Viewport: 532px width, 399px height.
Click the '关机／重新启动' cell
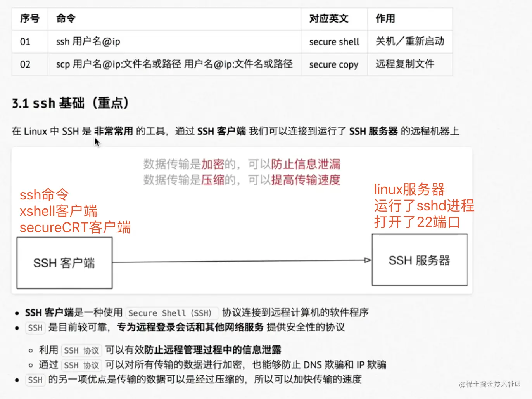pyautogui.click(x=410, y=42)
